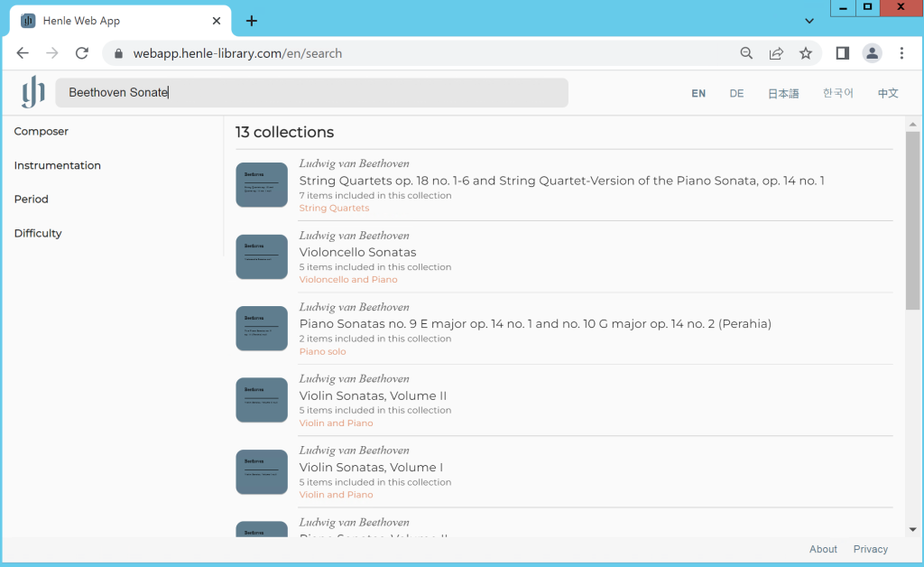Open the Violoncello Sonatas collection cover

(261, 256)
